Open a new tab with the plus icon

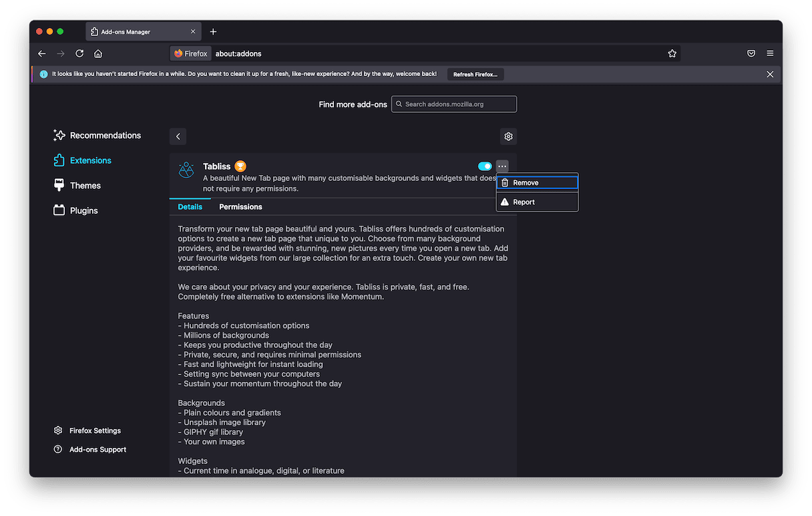coord(213,31)
